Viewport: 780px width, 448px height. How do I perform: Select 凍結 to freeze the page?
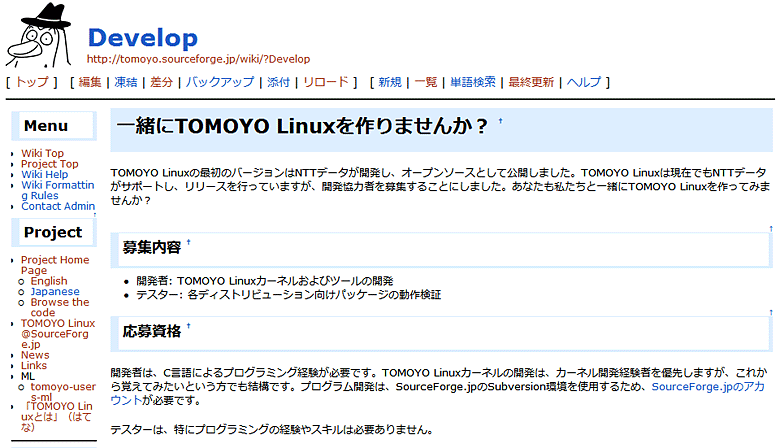(125, 82)
